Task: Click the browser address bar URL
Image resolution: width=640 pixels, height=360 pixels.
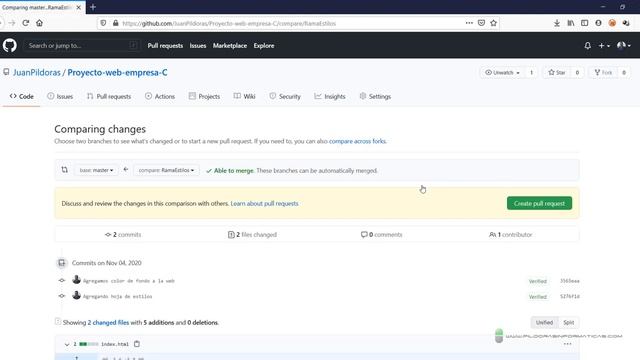Action: [229, 24]
